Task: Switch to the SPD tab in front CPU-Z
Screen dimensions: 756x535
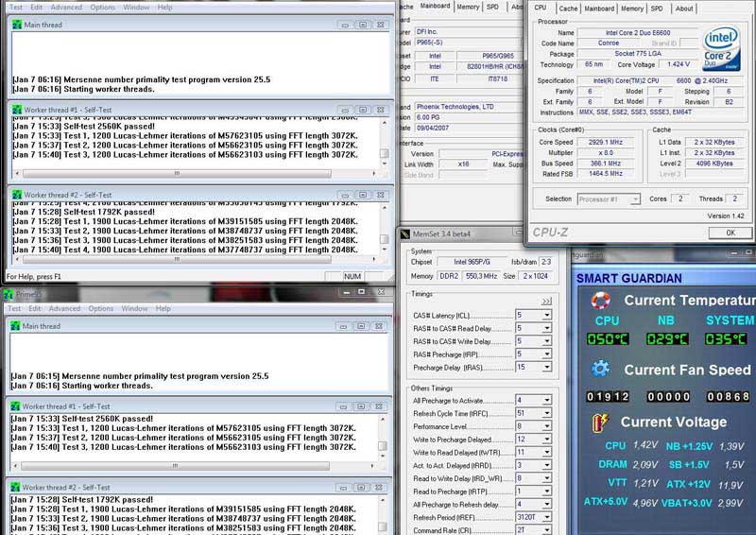Action: [x=657, y=9]
